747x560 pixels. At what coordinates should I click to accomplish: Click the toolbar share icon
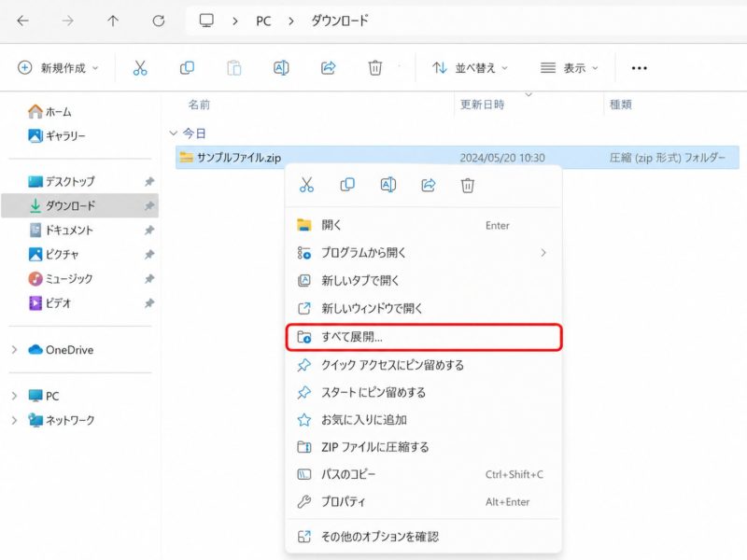(328, 68)
